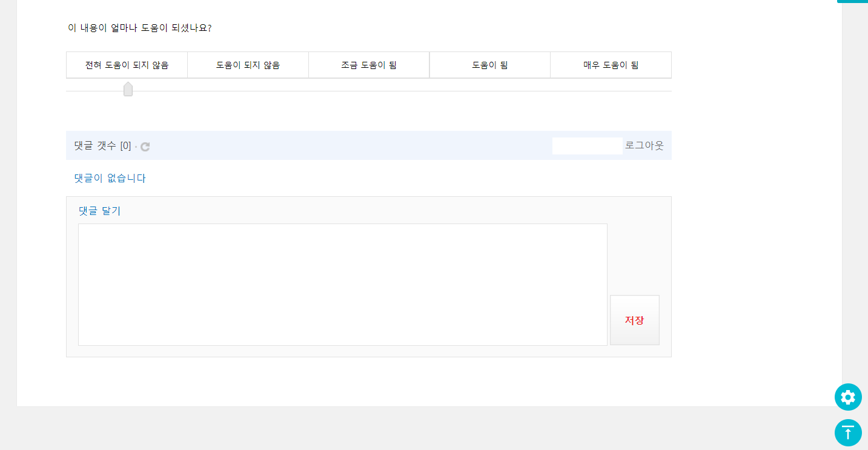Image resolution: width=868 pixels, height=450 pixels.
Task: Select the '전혀 도움이 되지 않음' rating
Action: (127, 65)
